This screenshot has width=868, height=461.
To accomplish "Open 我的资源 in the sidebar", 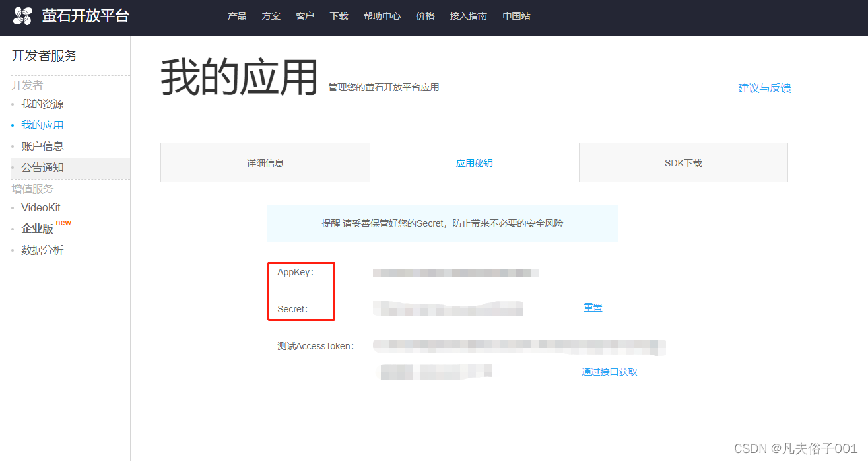I will [x=42, y=104].
